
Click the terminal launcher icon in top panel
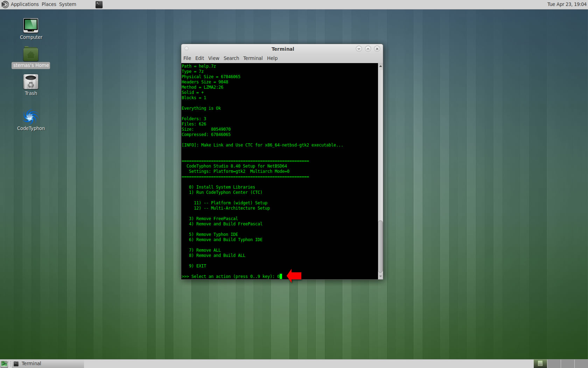pos(99,5)
